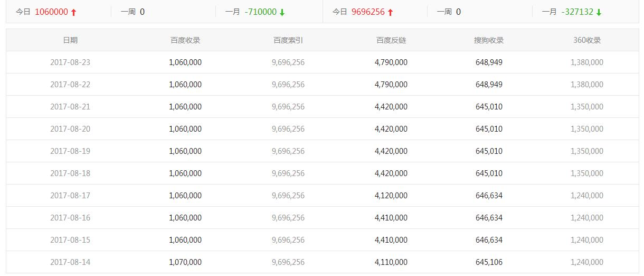Click 4,420,000 in the 2017-08-18 row

pyautogui.click(x=391, y=173)
